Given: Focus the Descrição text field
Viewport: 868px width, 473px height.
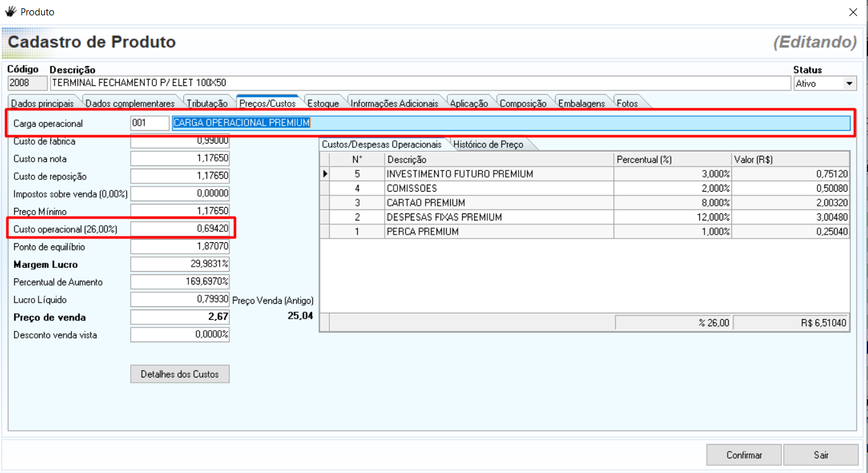Looking at the screenshot, I should (421, 83).
